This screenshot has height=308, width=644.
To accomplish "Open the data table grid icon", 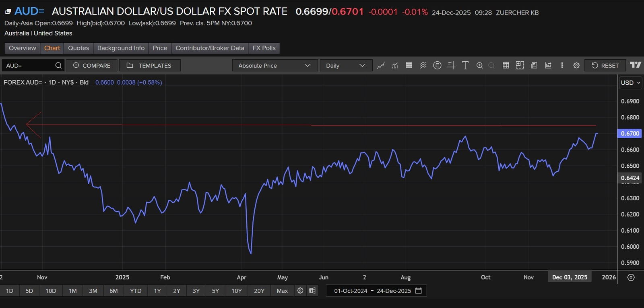I will (506, 65).
